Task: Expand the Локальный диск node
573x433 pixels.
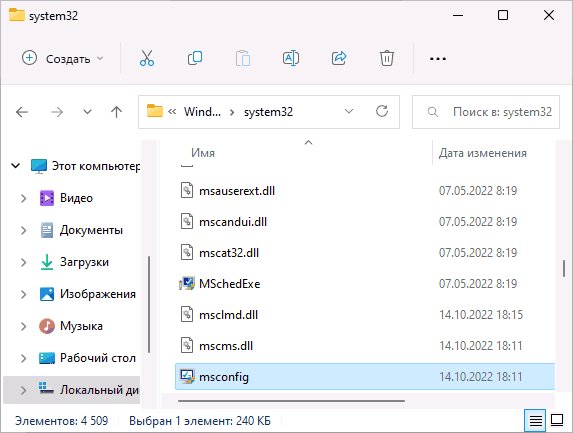Action: [x=23, y=390]
